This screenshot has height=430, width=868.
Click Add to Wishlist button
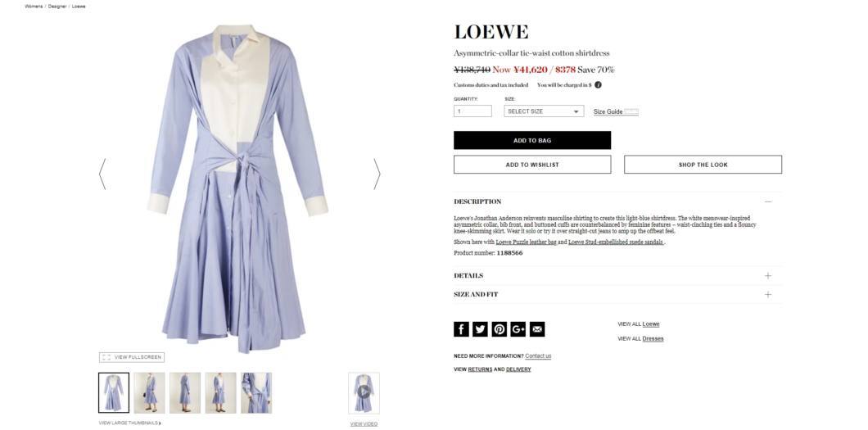532,165
